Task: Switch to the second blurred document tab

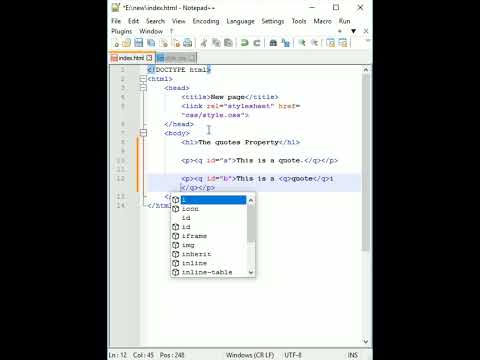Action: point(176,58)
